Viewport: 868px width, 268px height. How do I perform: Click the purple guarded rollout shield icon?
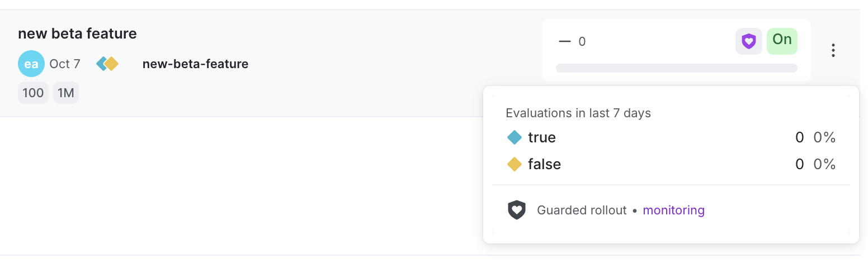(x=748, y=41)
